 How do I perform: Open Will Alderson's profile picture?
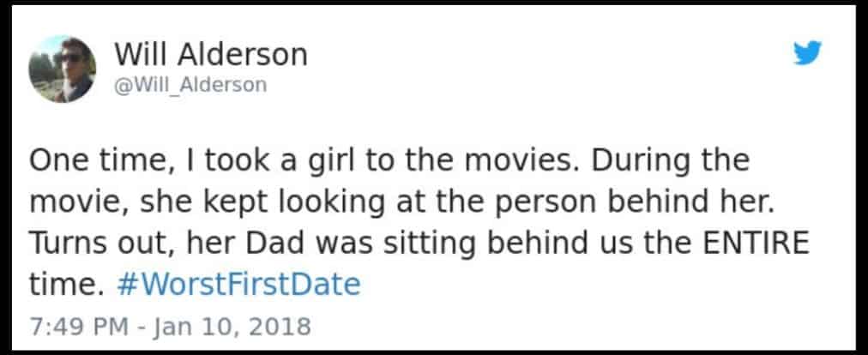(62, 69)
